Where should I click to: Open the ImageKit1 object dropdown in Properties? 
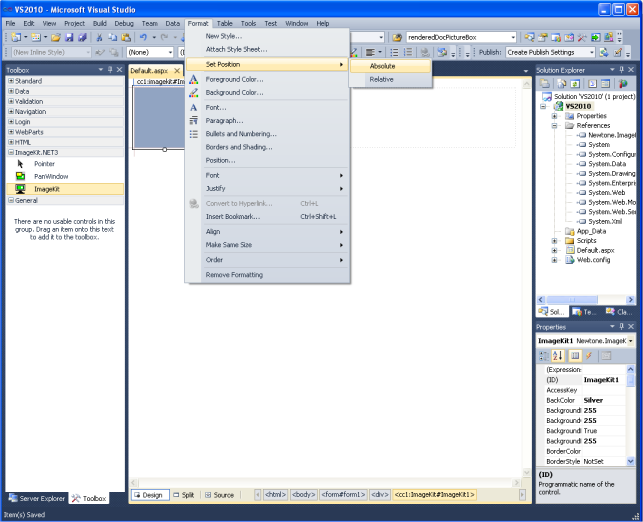click(x=630, y=341)
